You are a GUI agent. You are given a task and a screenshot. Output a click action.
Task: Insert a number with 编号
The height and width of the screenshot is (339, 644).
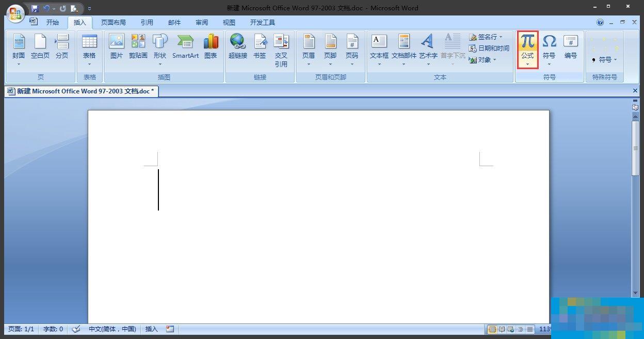coord(571,46)
